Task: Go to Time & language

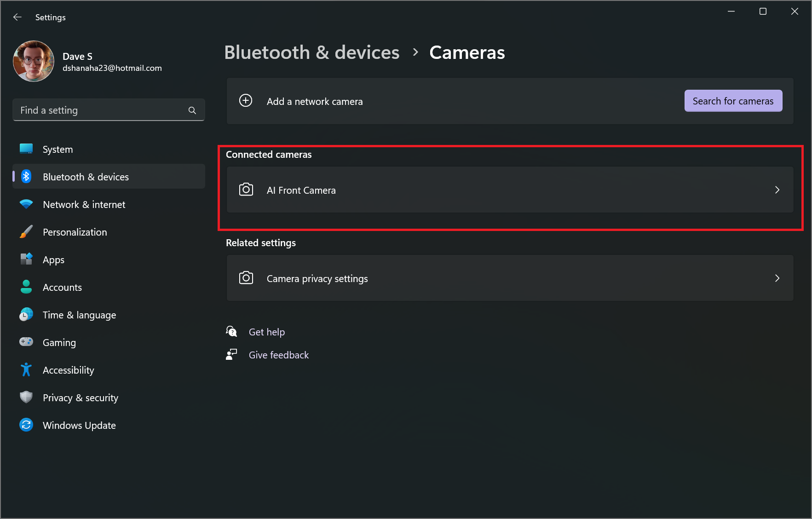Action: pyautogui.click(x=109, y=315)
